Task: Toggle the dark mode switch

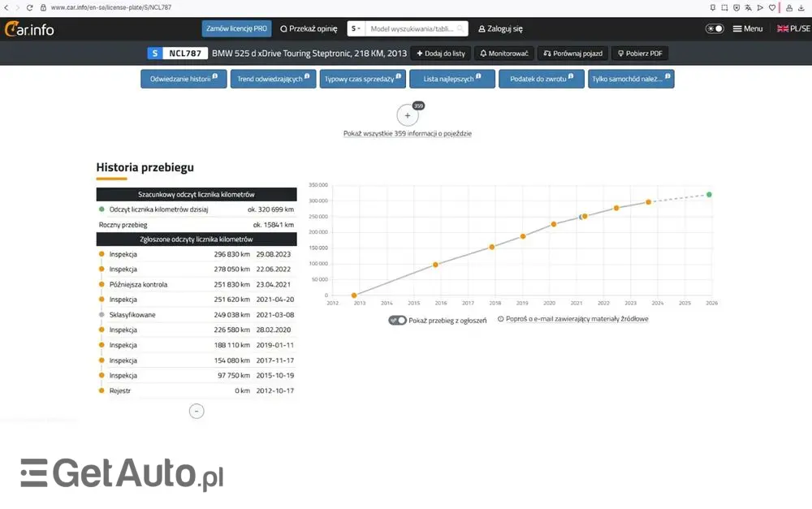Action: click(x=715, y=28)
